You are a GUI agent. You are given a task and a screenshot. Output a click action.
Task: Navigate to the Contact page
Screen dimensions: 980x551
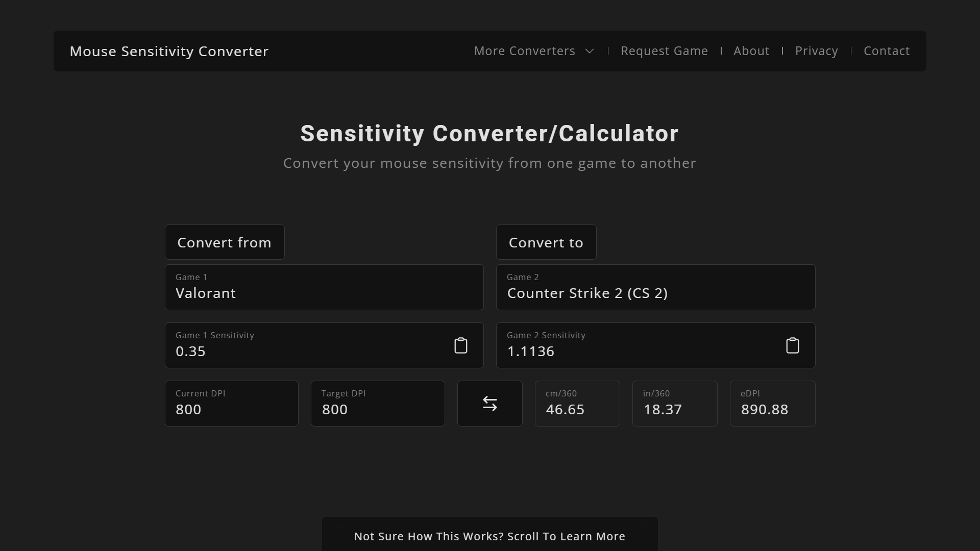point(886,51)
